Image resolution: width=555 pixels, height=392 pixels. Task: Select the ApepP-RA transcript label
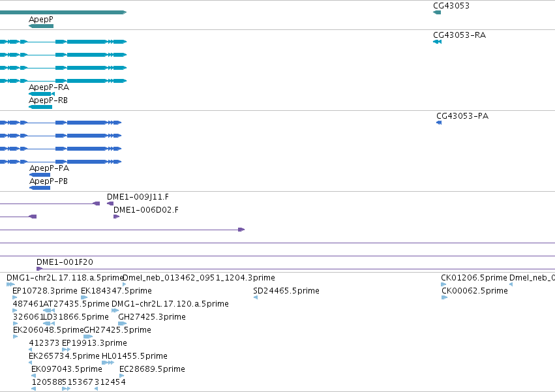point(49,87)
